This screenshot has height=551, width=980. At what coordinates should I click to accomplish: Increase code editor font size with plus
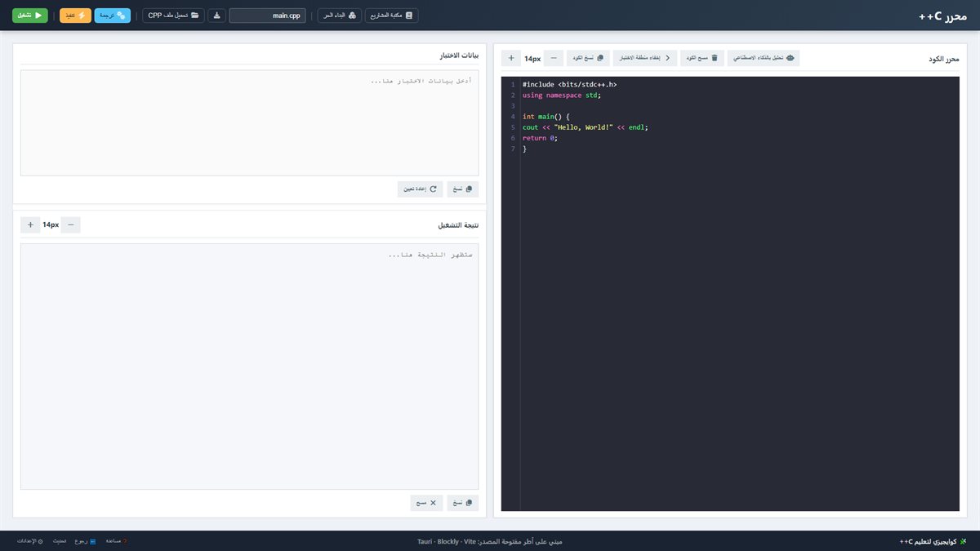pos(511,58)
